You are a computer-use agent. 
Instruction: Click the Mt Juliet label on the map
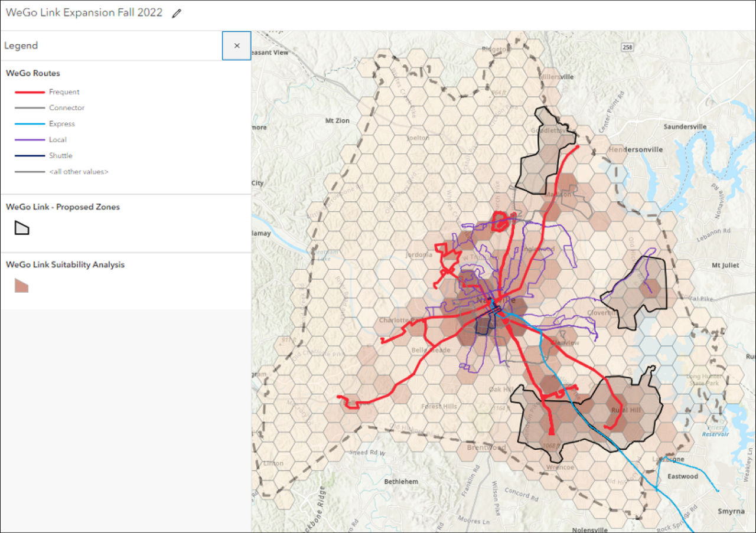pos(726,266)
